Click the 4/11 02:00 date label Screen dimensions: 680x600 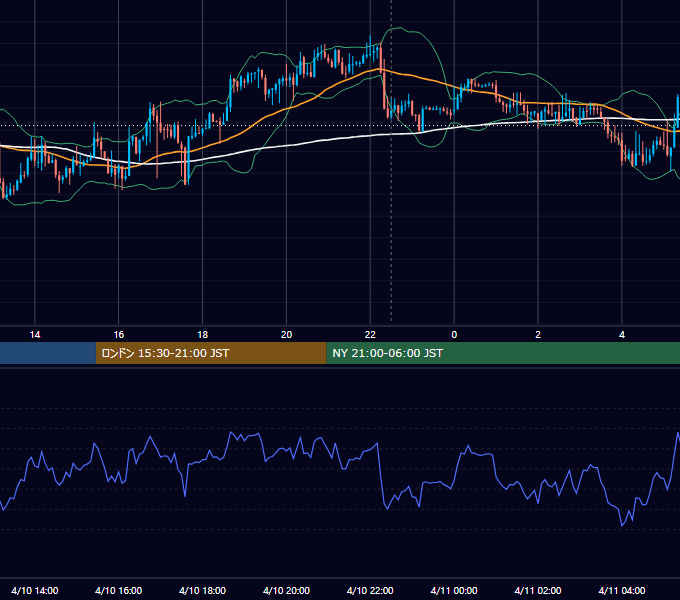point(538,590)
